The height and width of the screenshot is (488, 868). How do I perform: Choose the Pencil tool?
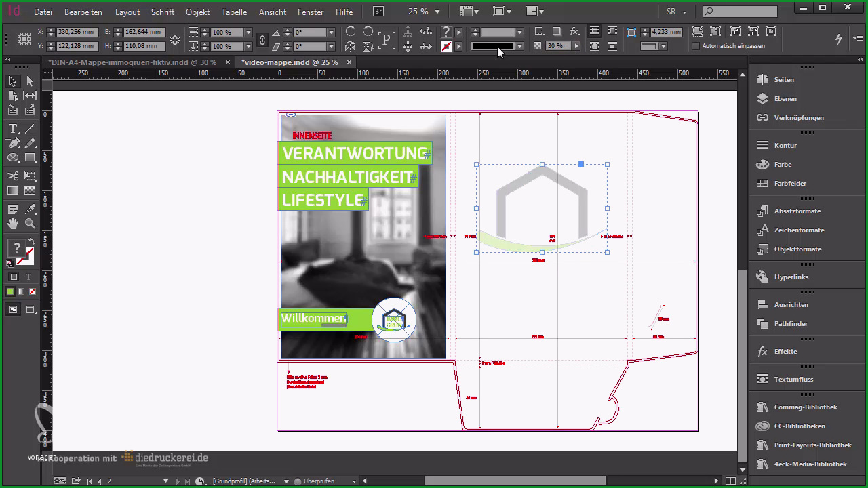(30, 143)
